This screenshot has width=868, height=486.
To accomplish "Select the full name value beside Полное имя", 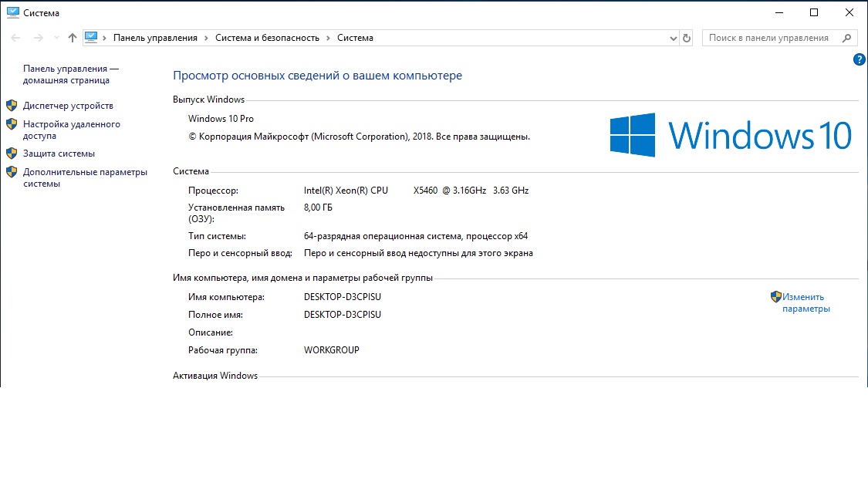I will coord(342,315).
